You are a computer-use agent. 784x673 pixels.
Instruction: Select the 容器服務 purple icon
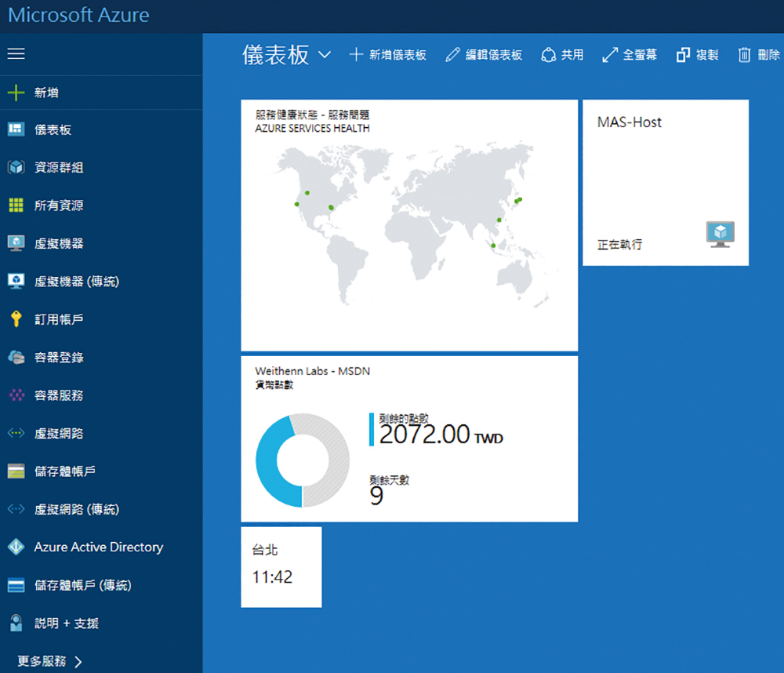[x=16, y=395]
